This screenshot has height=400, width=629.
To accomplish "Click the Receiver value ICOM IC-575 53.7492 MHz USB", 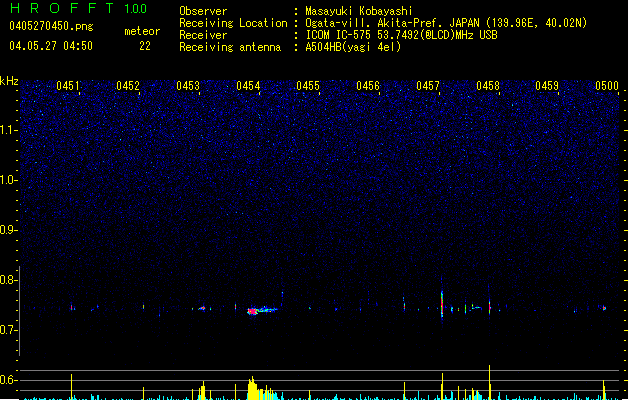I will [401, 35].
